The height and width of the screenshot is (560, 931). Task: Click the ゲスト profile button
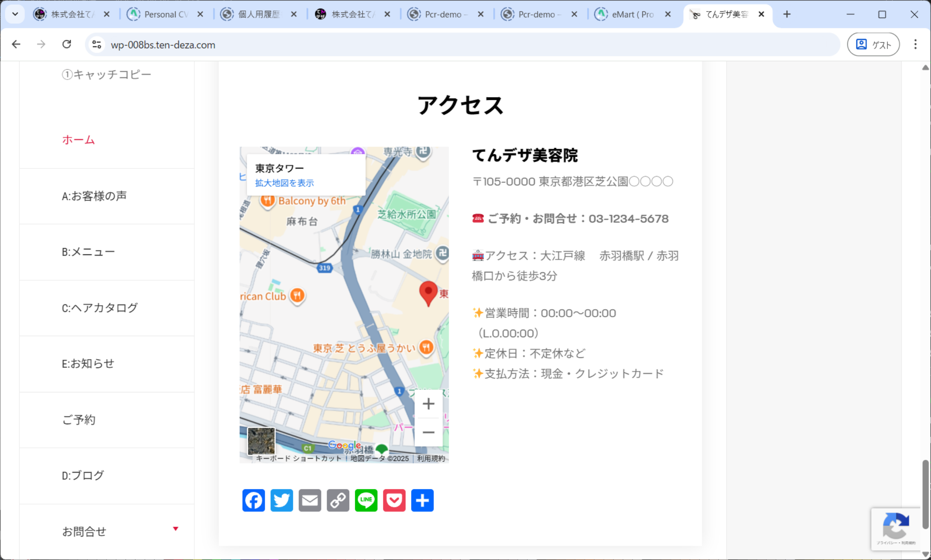point(873,44)
